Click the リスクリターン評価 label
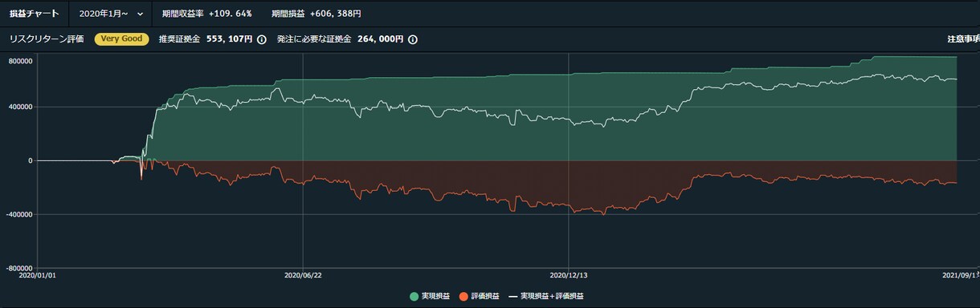Image resolution: width=980 pixels, height=308 pixels. click(x=47, y=38)
